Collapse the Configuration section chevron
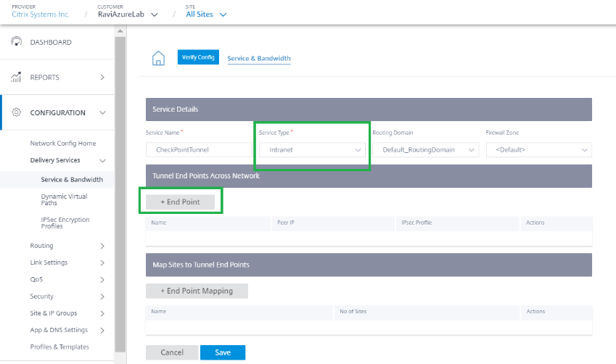Image resolution: width=616 pixels, height=364 pixels. pos(102,112)
